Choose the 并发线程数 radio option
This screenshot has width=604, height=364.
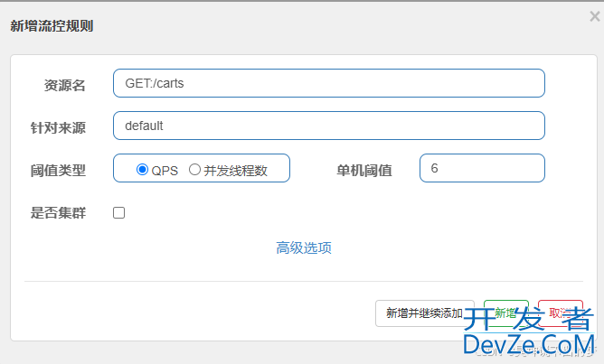coord(194,169)
